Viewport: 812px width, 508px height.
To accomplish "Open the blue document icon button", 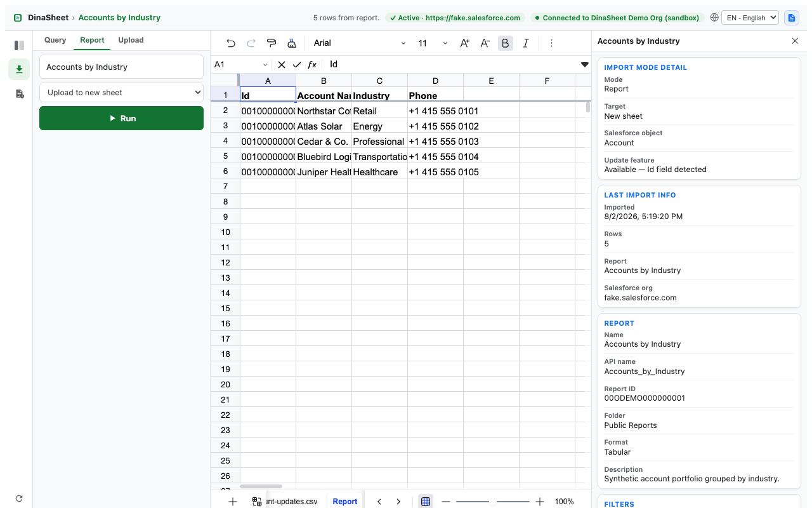I will point(791,18).
